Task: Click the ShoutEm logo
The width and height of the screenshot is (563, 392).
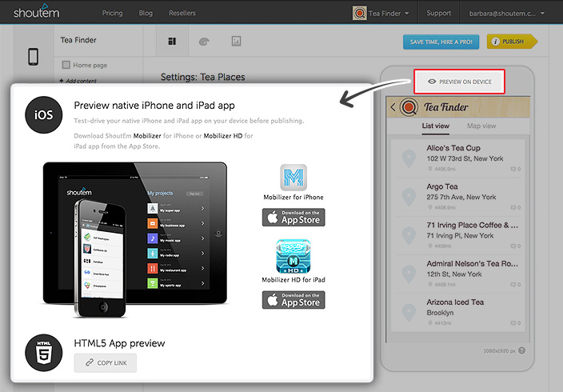Action: [x=36, y=12]
